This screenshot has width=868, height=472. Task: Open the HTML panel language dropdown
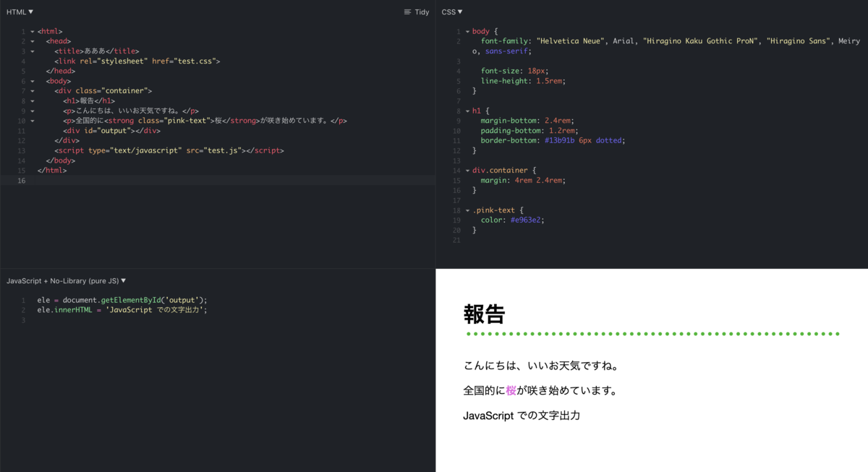pos(20,12)
